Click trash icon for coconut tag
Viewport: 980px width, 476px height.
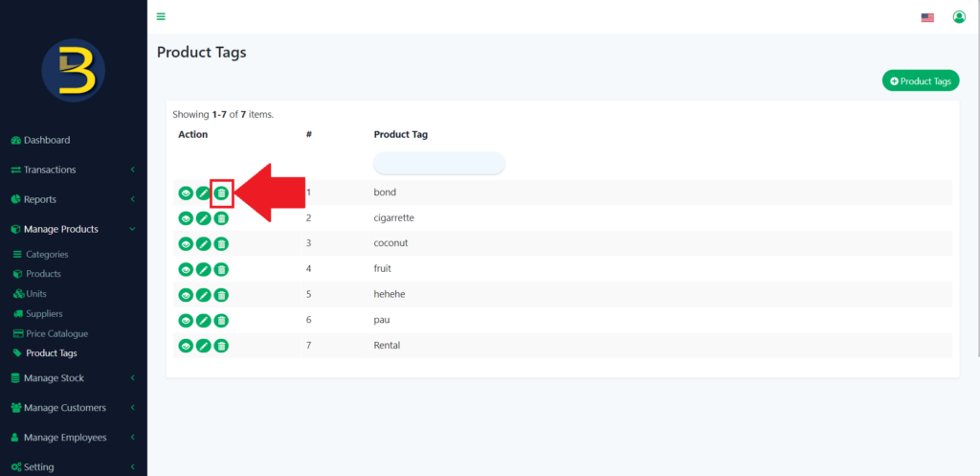pos(221,244)
